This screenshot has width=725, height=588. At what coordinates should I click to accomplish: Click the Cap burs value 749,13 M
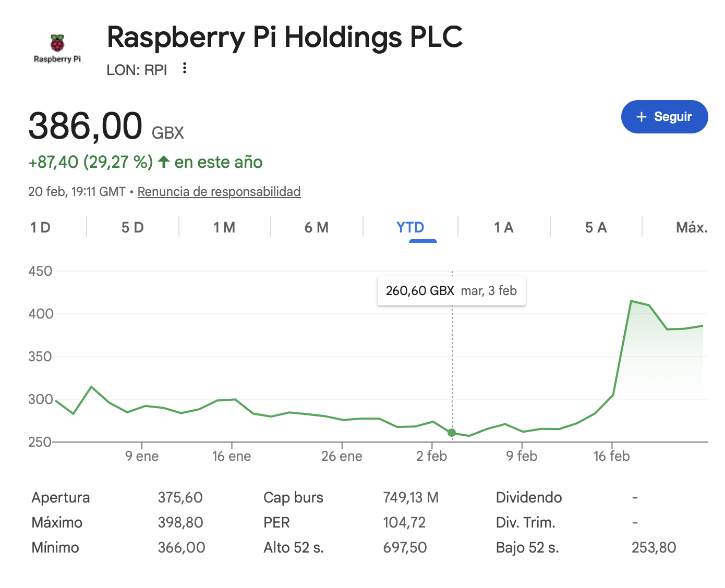click(410, 497)
